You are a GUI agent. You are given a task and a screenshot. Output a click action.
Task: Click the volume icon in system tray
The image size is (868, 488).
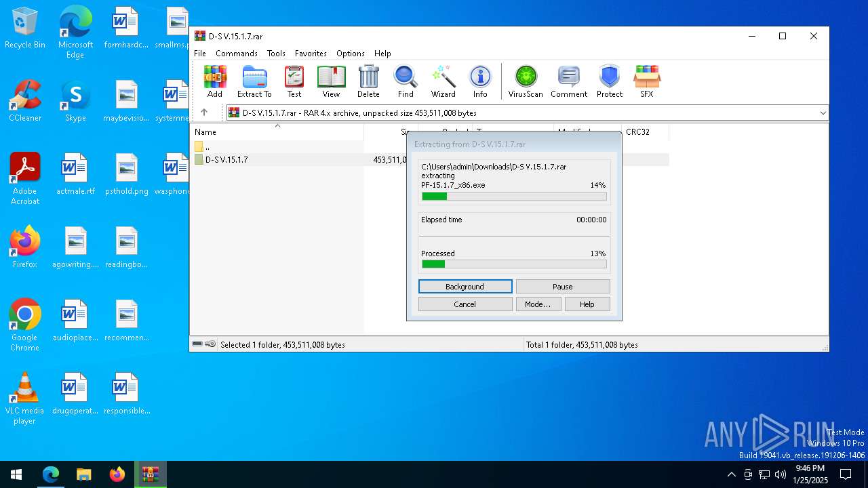(x=780, y=474)
